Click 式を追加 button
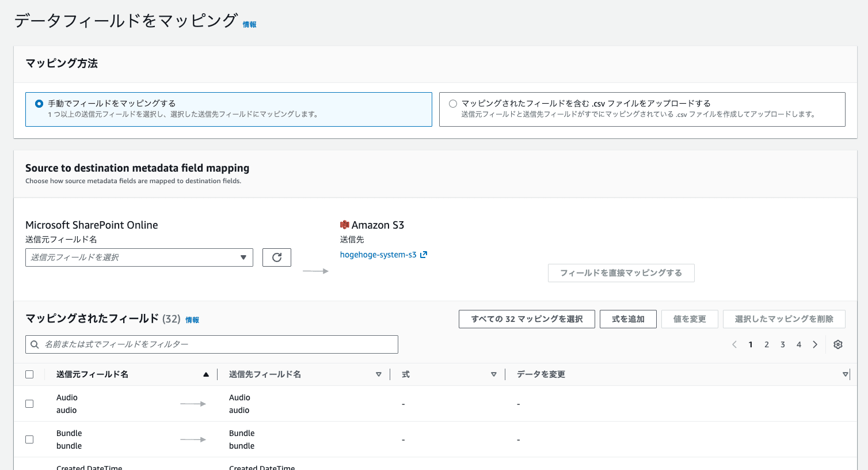This screenshot has height=470, width=868. (x=628, y=319)
